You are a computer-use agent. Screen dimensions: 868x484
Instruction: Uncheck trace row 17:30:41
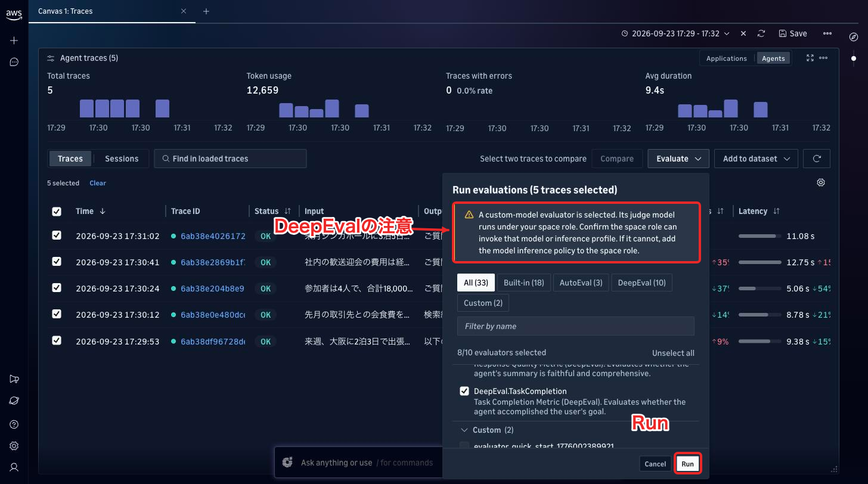click(57, 262)
